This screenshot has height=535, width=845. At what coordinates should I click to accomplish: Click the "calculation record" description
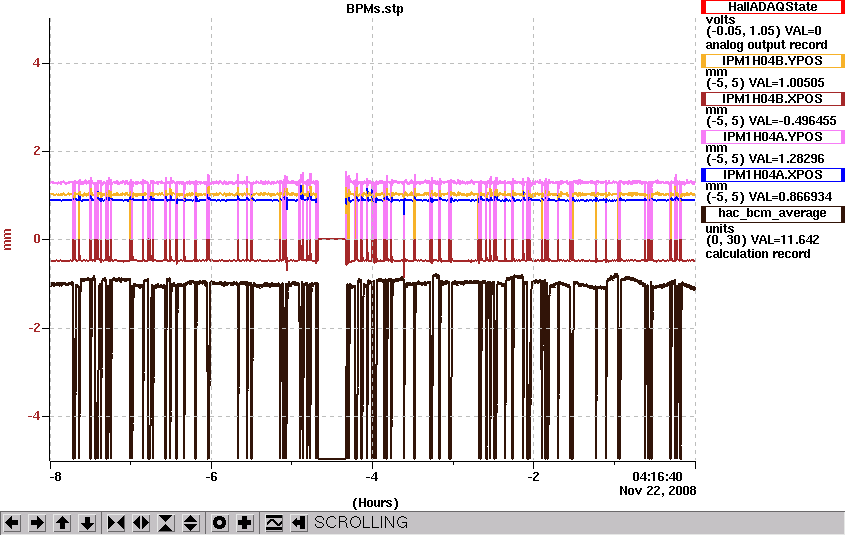pos(758,254)
